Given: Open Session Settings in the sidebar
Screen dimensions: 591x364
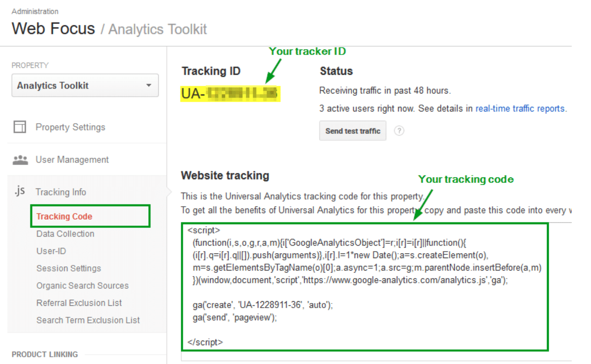Looking at the screenshot, I should [x=68, y=269].
